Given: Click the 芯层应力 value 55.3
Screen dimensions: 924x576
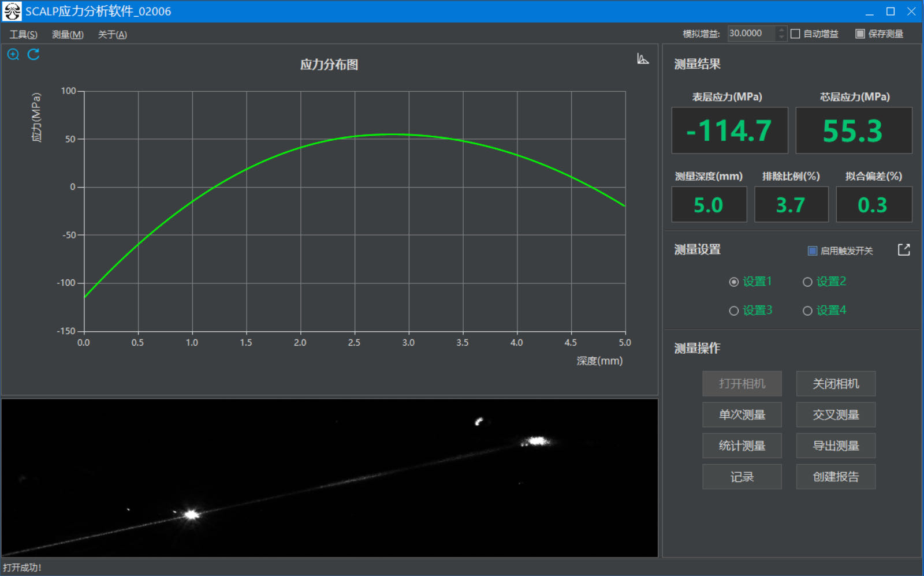Looking at the screenshot, I should [854, 130].
